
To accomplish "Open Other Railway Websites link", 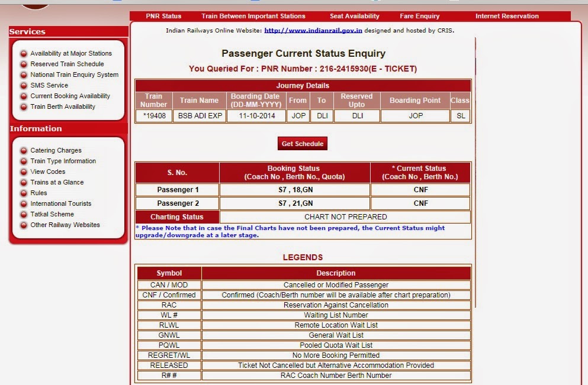I will point(65,225).
